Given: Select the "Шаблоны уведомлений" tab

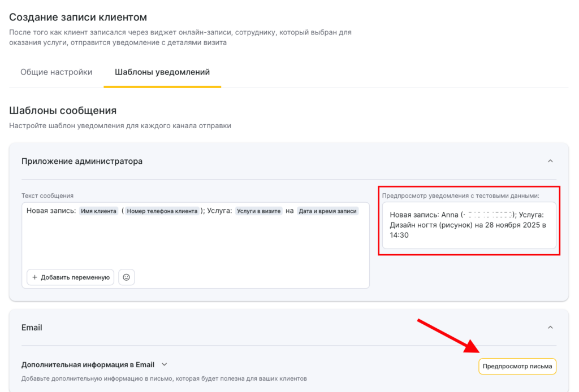Looking at the screenshot, I should 162,72.
